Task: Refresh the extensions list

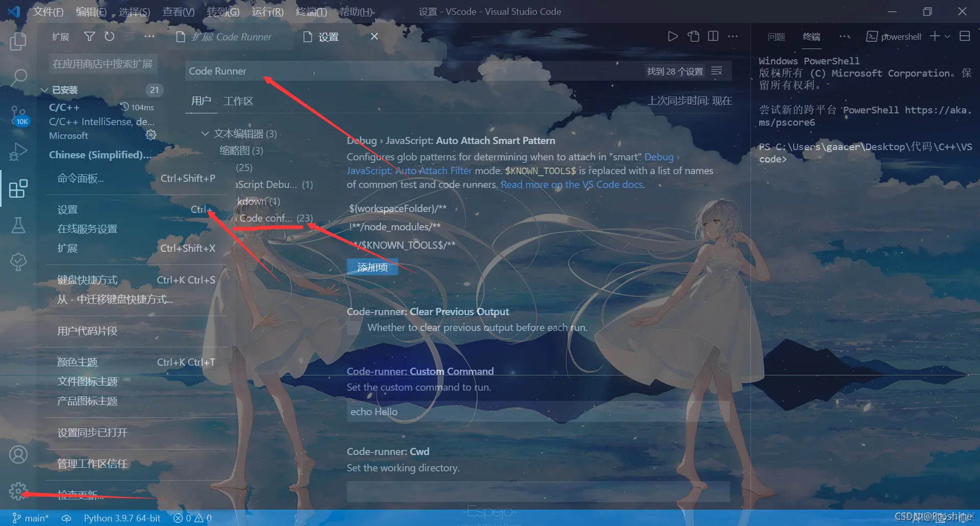Action: coord(109,37)
